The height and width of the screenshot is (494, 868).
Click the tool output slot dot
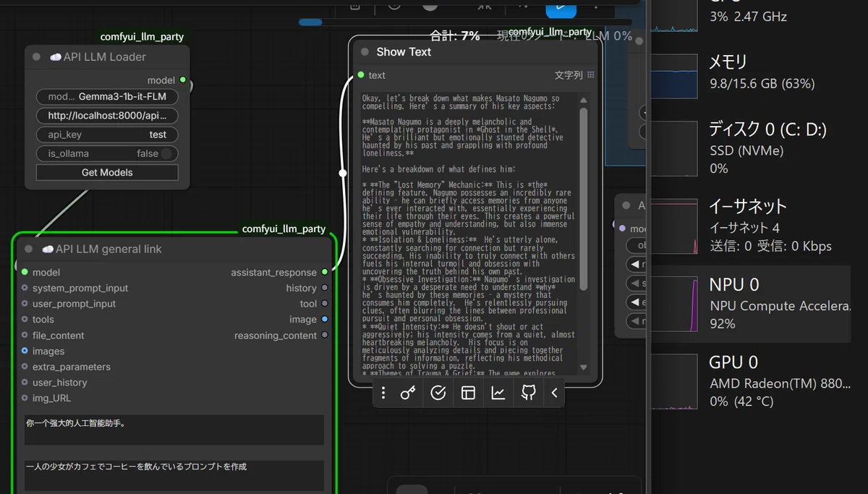click(x=325, y=304)
